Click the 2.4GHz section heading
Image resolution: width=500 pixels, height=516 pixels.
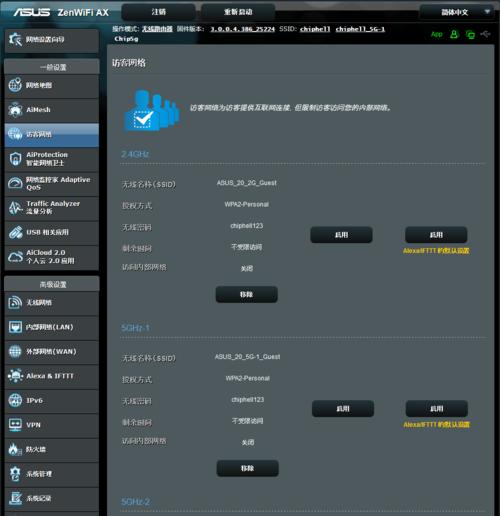pyautogui.click(x=135, y=154)
